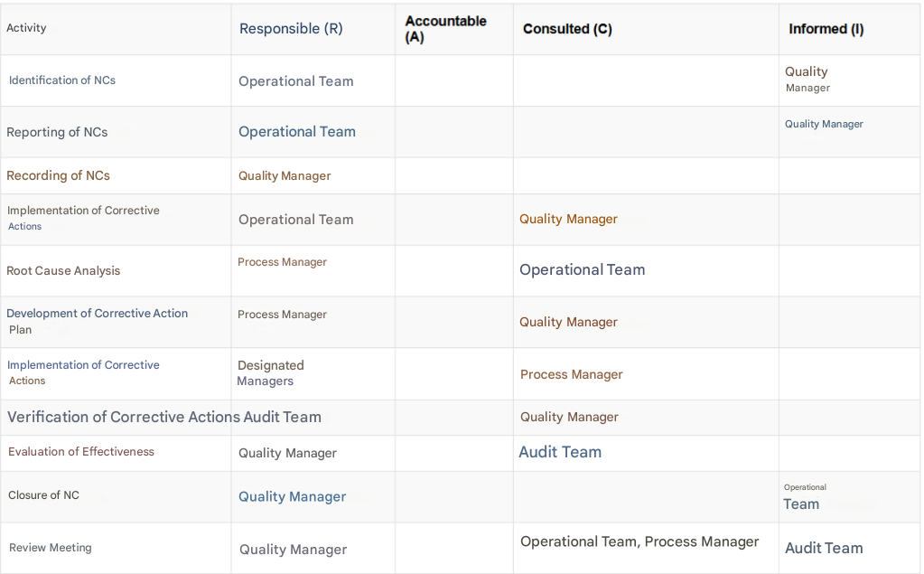Click Audit Team in Verification of Corrective Actions row

283,417
